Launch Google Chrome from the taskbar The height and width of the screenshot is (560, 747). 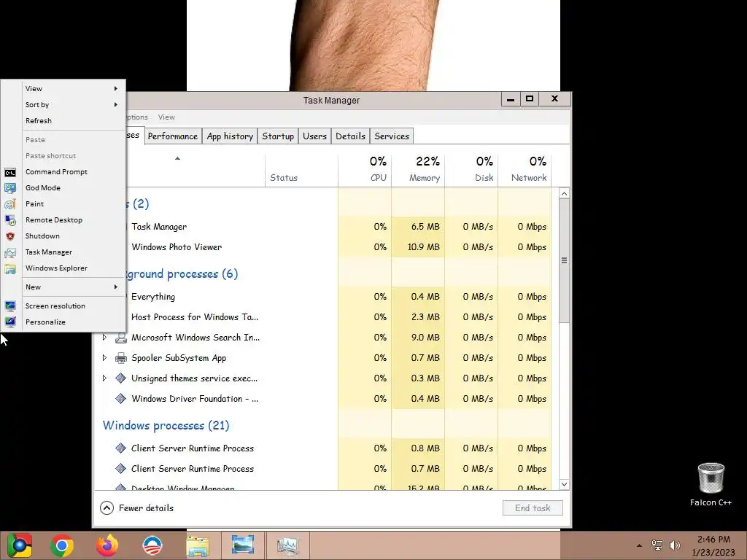click(x=62, y=545)
